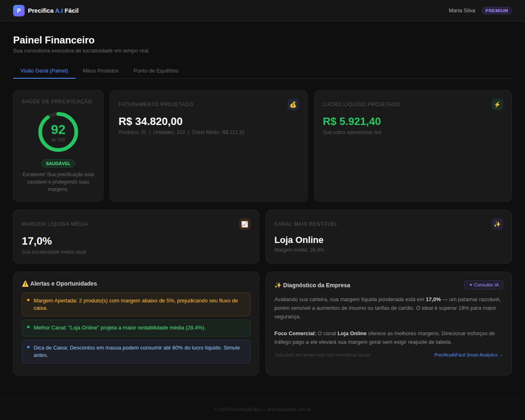Click the Dica de Caixa alert
525x420 pixels.
tap(136, 352)
